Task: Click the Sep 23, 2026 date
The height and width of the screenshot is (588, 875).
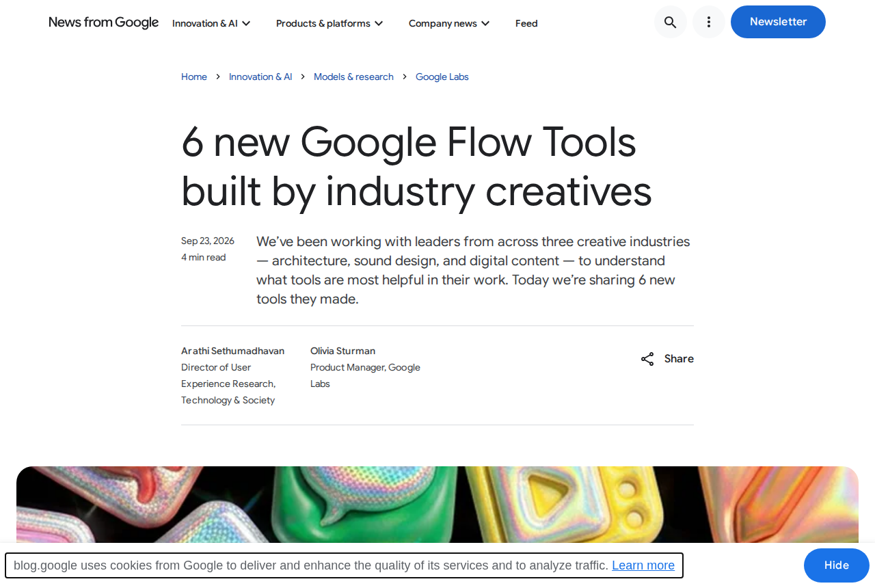Action: pyautogui.click(x=208, y=241)
